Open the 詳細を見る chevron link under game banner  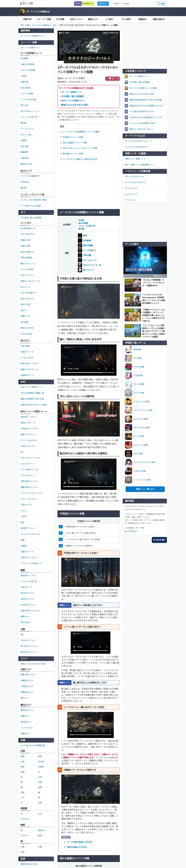[x=159, y=276]
